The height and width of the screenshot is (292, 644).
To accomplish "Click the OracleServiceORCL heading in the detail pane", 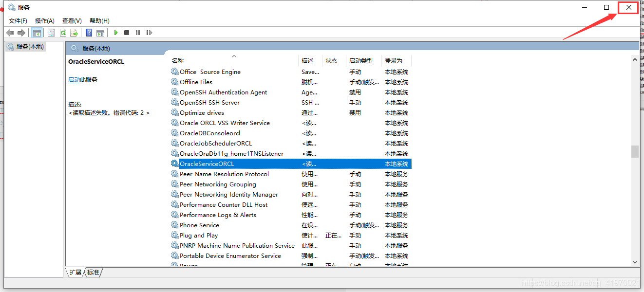I will click(96, 62).
